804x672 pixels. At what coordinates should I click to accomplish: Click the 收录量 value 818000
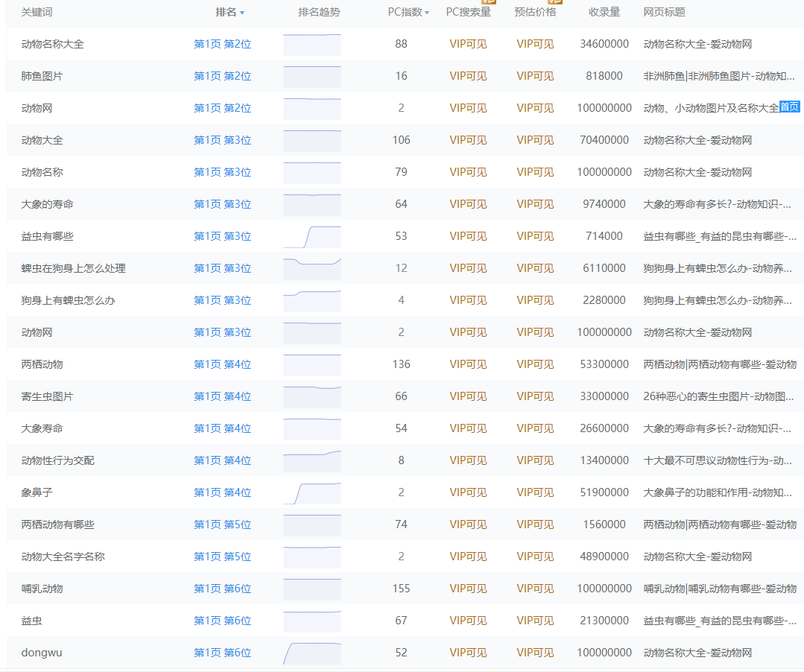[x=604, y=77]
